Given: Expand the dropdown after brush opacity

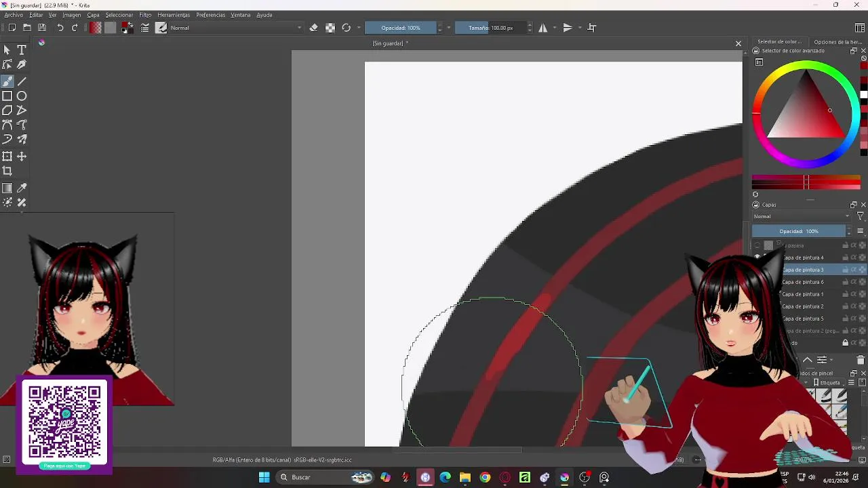Looking at the screenshot, I should click(x=449, y=28).
